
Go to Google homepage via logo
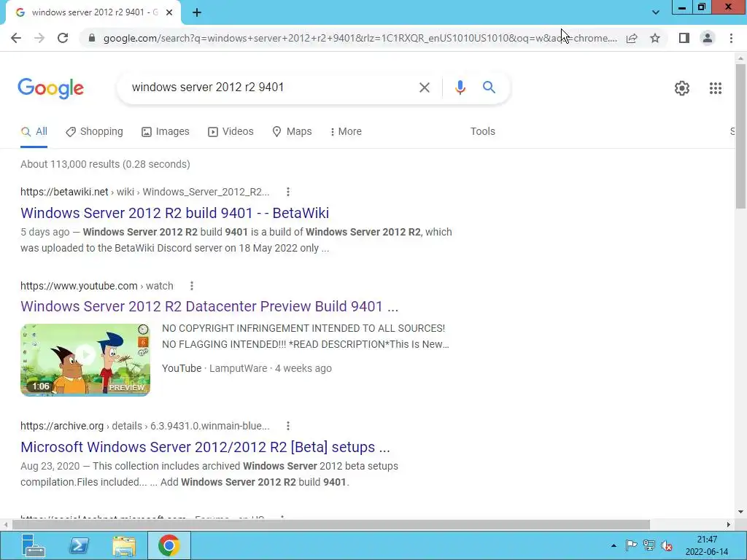(x=50, y=88)
